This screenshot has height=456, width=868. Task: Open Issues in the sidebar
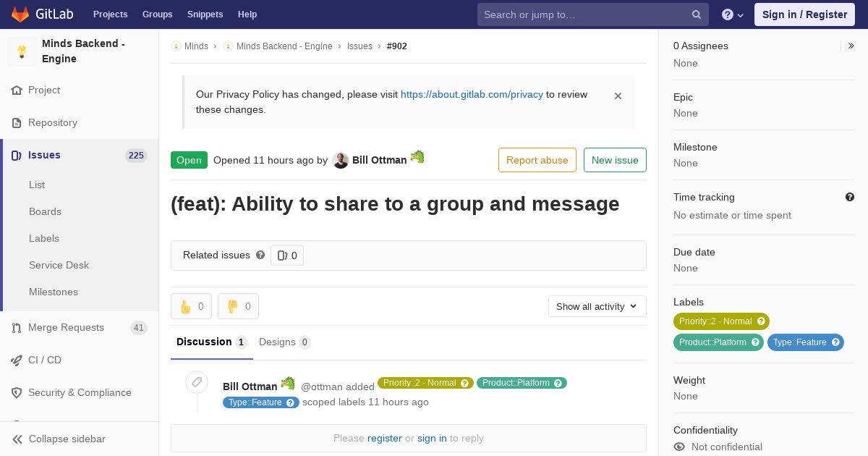(44, 155)
